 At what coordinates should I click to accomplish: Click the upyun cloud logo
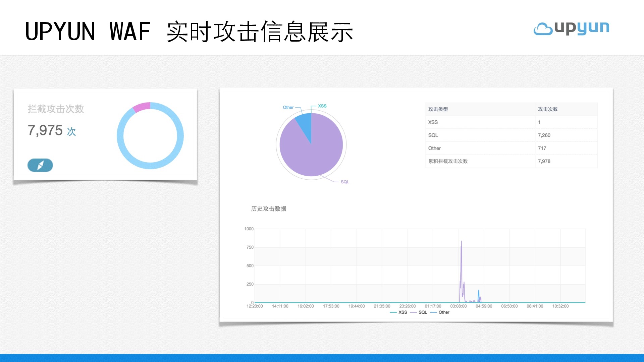click(571, 28)
